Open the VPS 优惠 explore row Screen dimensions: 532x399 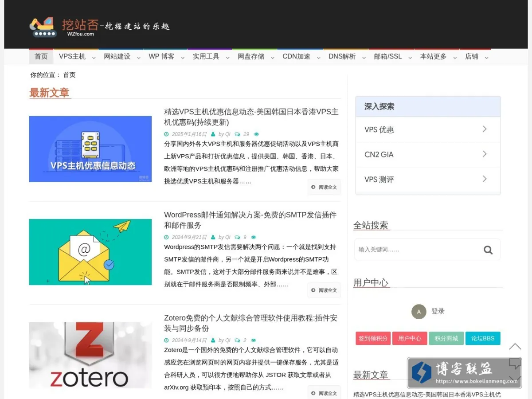coord(428,129)
